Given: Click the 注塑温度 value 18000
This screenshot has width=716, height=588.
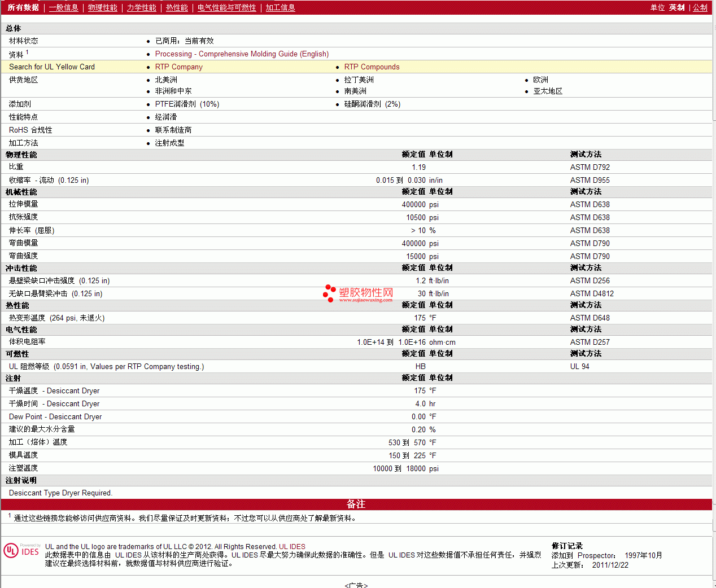Looking at the screenshot, I should pyautogui.click(x=416, y=468).
